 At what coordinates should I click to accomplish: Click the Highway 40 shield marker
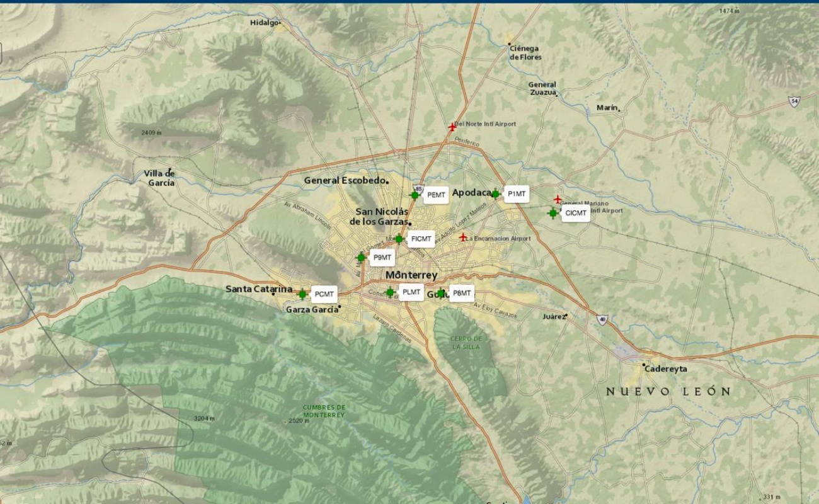602,319
